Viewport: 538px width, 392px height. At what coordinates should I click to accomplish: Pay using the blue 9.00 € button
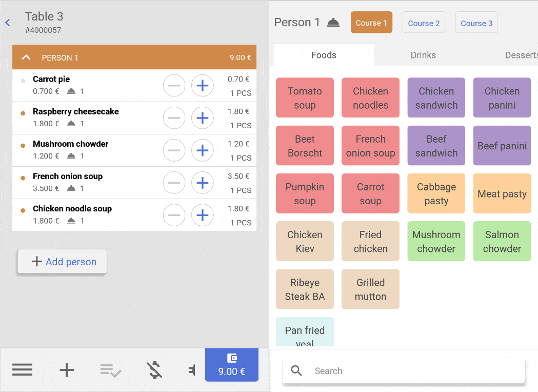pyautogui.click(x=231, y=365)
